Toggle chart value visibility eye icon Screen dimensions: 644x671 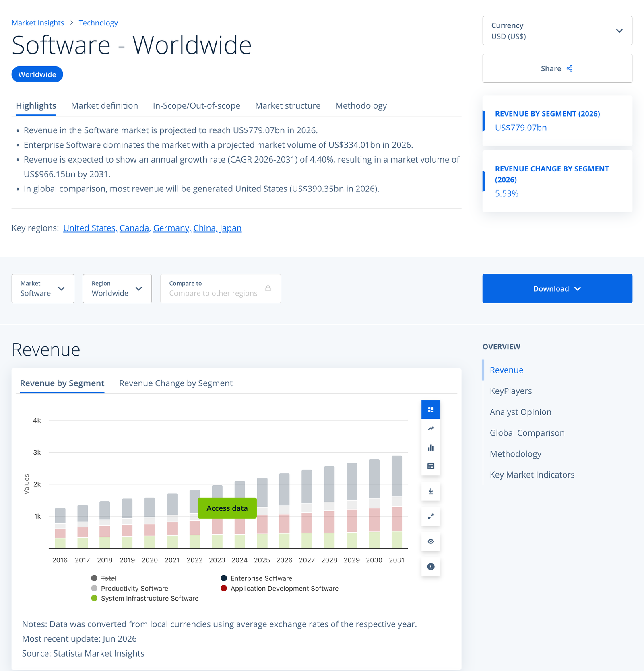(431, 541)
